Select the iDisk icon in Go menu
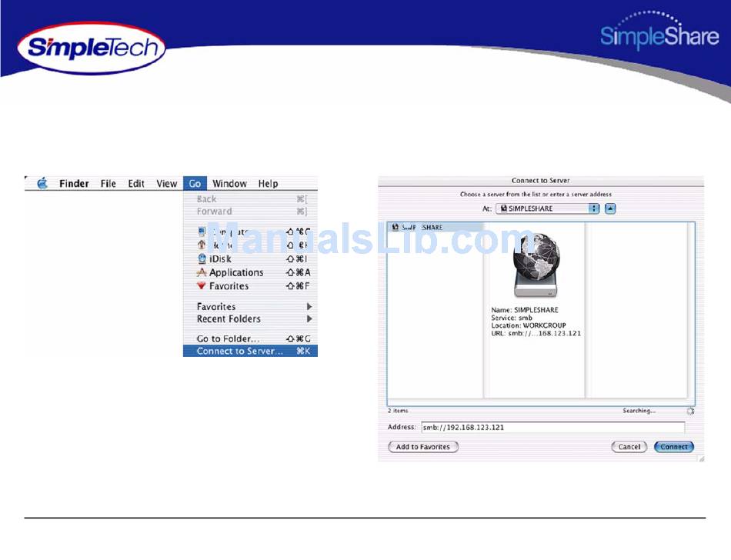731x560 pixels. click(202, 258)
